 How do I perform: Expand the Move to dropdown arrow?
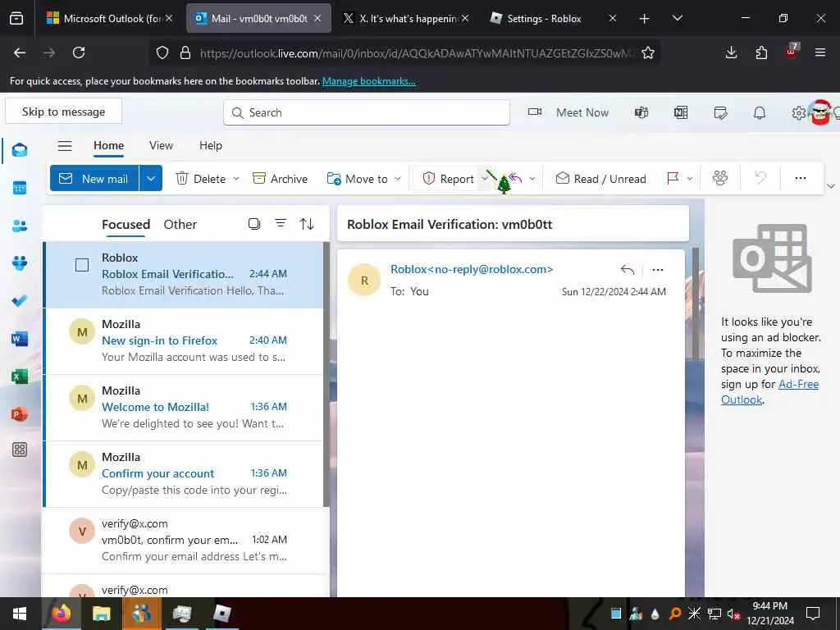398,178
